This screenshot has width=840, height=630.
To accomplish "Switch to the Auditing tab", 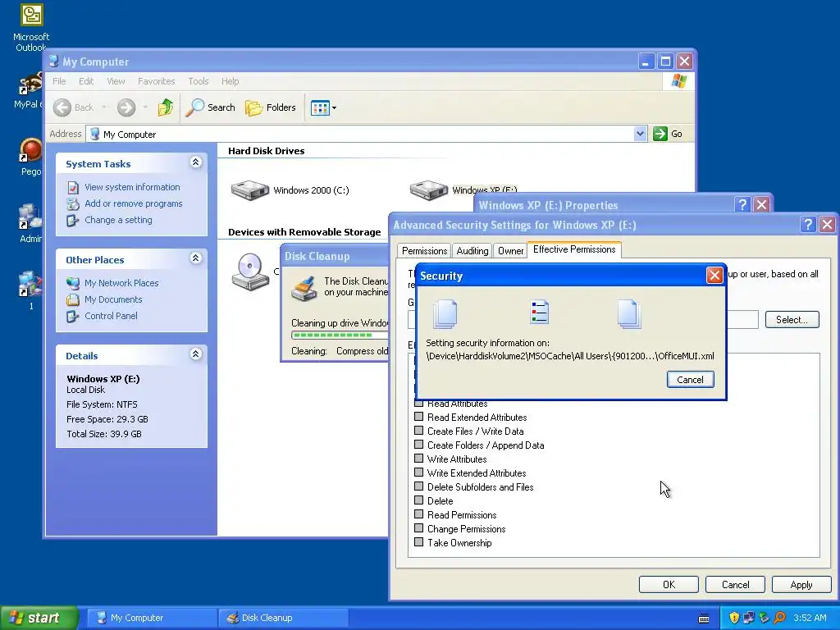I will point(472,251).
